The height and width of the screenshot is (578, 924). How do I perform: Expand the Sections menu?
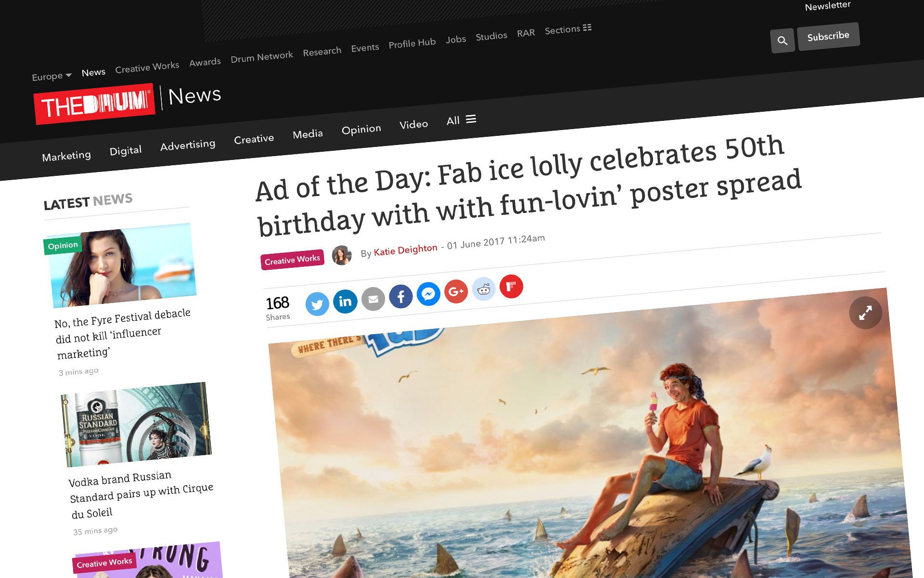568,29
